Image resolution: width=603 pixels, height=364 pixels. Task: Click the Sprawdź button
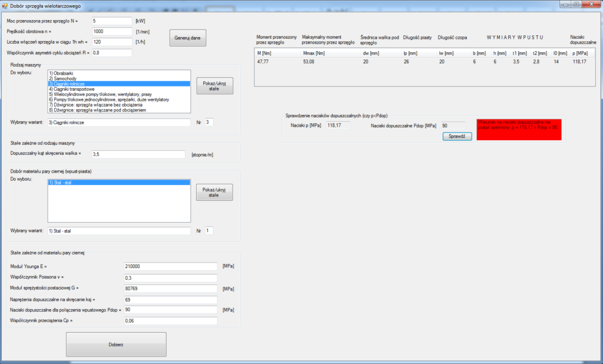[457, 136]
